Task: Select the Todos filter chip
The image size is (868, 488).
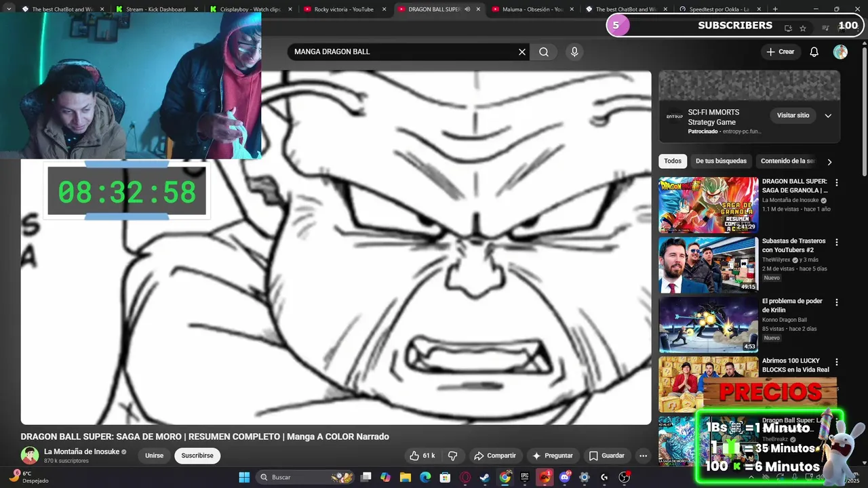Action: [673, 161]
